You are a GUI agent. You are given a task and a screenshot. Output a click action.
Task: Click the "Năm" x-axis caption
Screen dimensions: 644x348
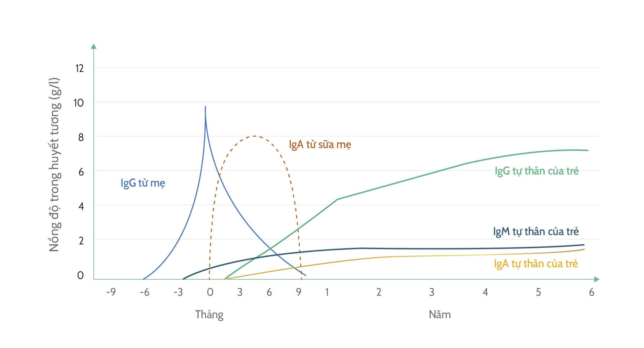tap(439, 315)
